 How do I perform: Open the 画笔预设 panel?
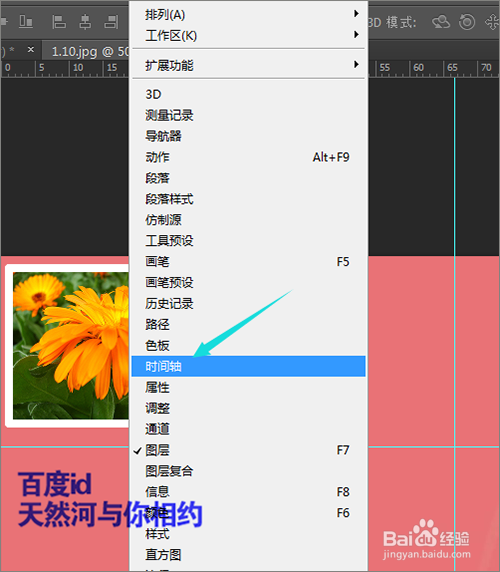(x=248, y=282)
